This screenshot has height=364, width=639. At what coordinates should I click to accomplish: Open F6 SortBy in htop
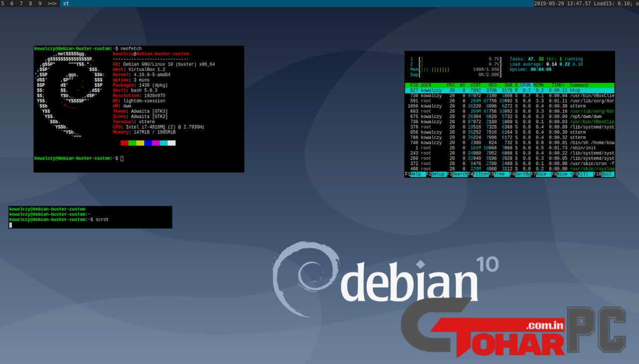521,175
